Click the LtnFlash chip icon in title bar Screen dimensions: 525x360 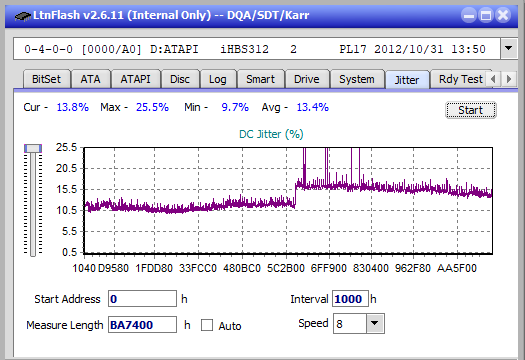[x=23, y=16]
